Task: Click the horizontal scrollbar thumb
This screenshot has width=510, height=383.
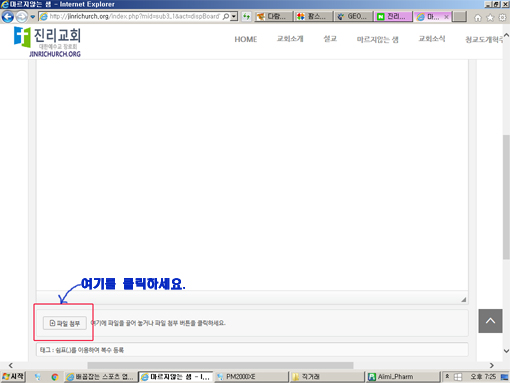Action: click(x=220, y=366)
